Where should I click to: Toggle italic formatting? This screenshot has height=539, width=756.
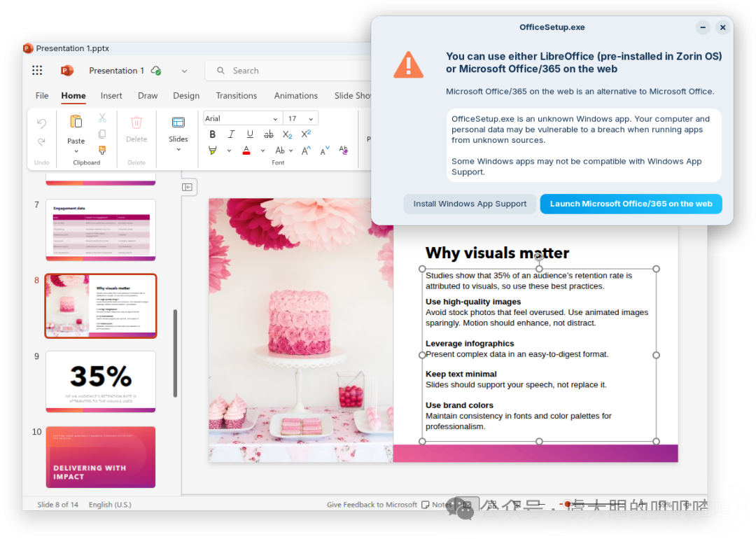231,134
